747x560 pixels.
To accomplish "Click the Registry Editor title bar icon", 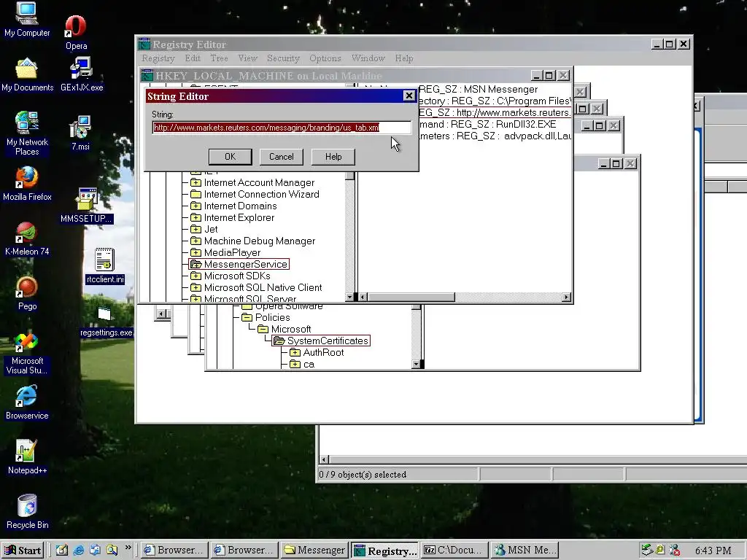I will pyautogui.click(x=144, y=44).
